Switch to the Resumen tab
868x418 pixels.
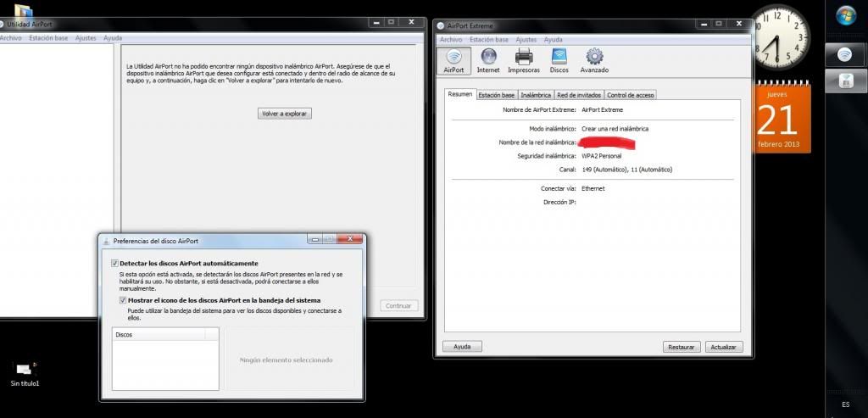[460, 95]
